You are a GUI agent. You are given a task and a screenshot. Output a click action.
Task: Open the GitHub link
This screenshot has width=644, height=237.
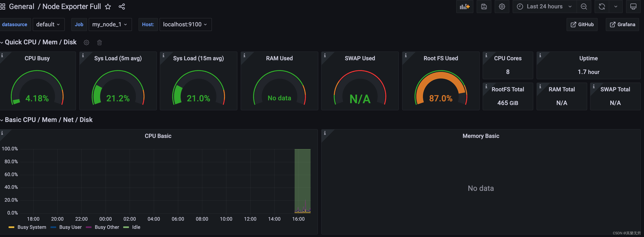582,25
